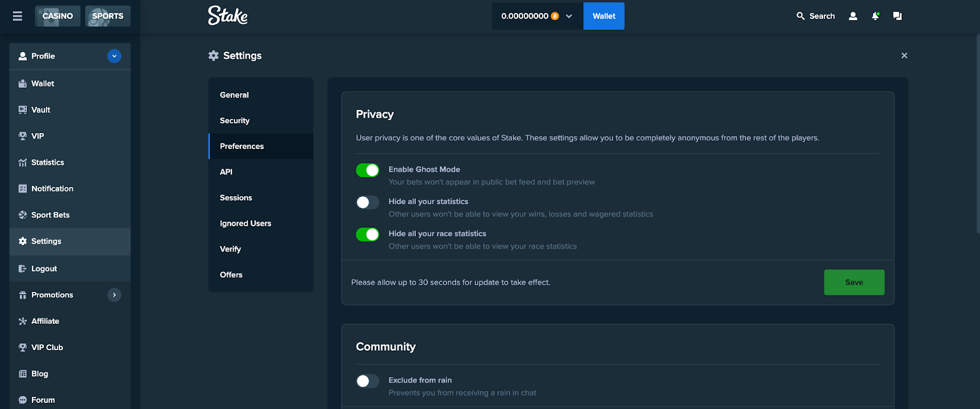The height and width of the screenshot is (409, 980).
Task: Open the hamburger menu icon
Action: (x=17, y=16)
